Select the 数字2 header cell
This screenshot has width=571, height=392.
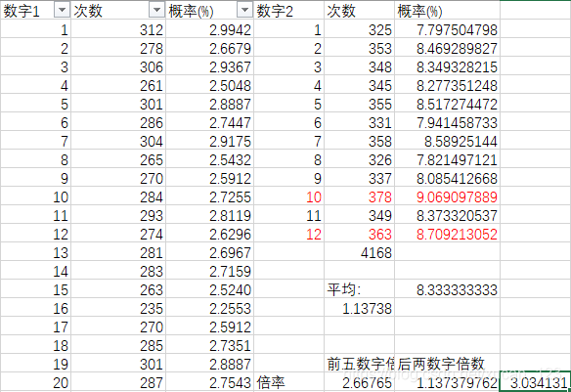tap(288, 11)
